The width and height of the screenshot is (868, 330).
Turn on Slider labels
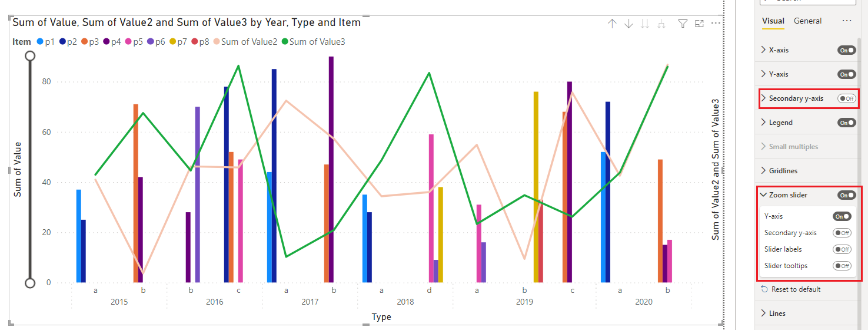(x=842, y=249)
